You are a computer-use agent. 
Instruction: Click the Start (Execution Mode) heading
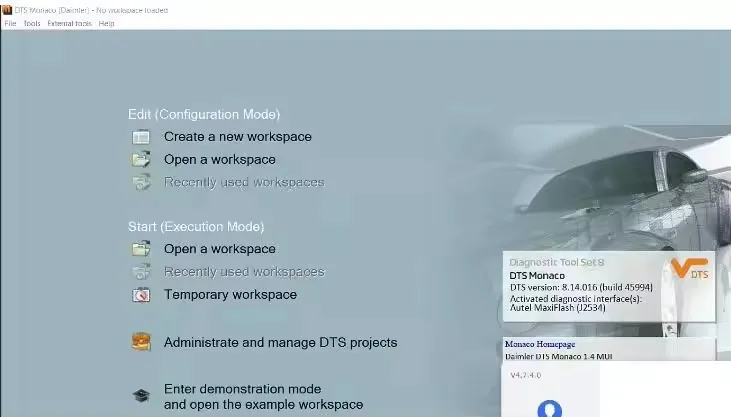click(196, 227)
